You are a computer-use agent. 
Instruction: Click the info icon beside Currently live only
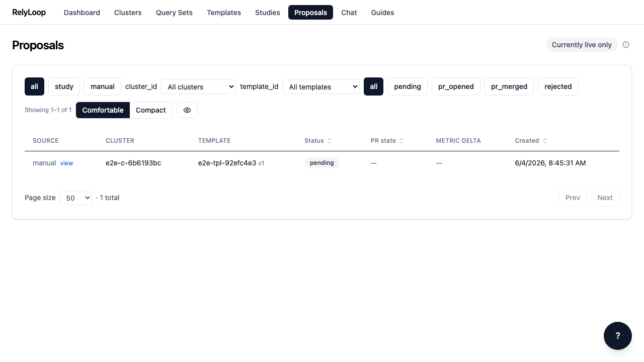pyautogui.click(x=626, y=45)
